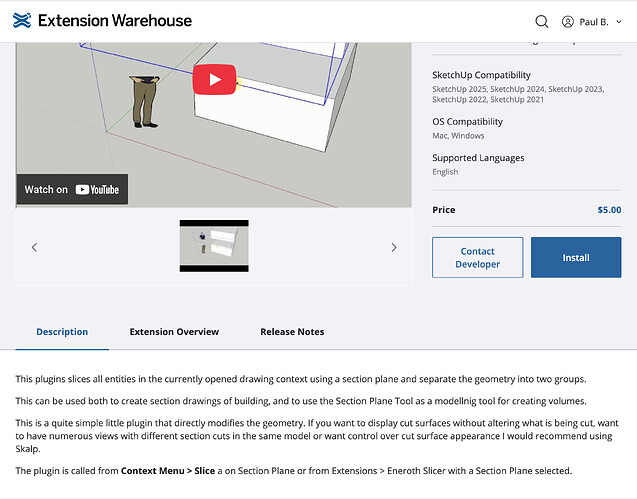The width and height of the screenshot is (637, 499).
Task: Click the bold Context Menu > Slice text
Action: pos(168,471)
